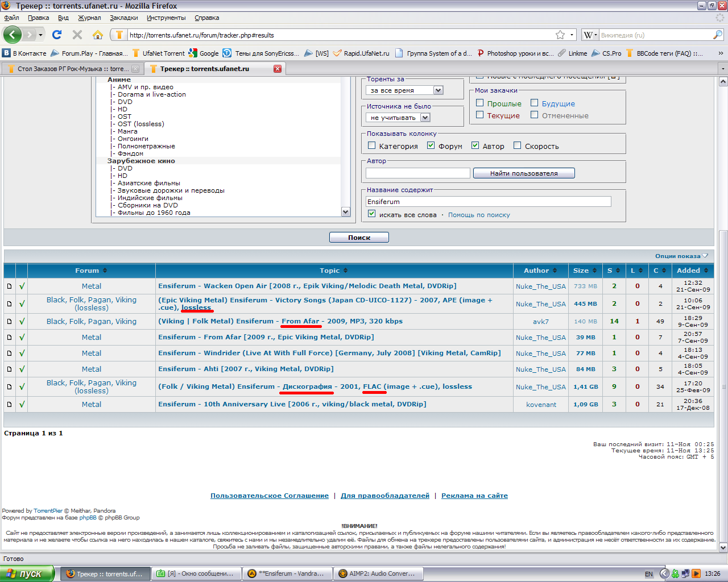Enable the Категория column checkbox
The width and height of the screenshot is (728, 582).
(x=372, y=145)
